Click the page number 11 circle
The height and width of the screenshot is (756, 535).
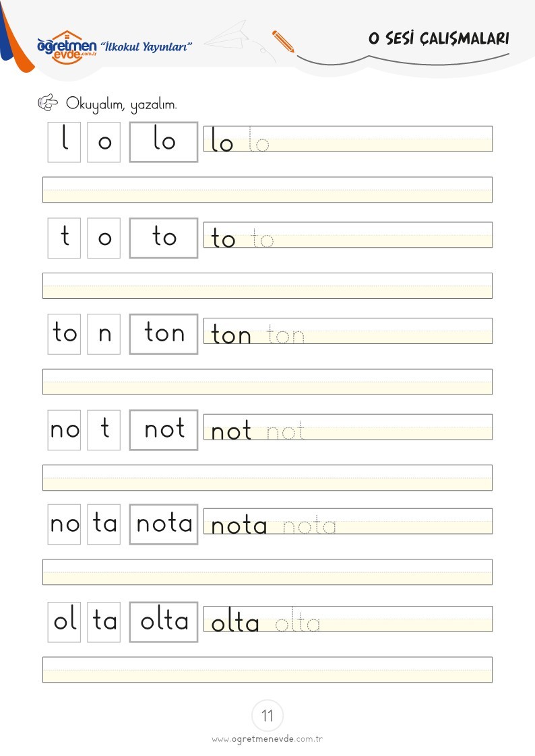point(267,716)
